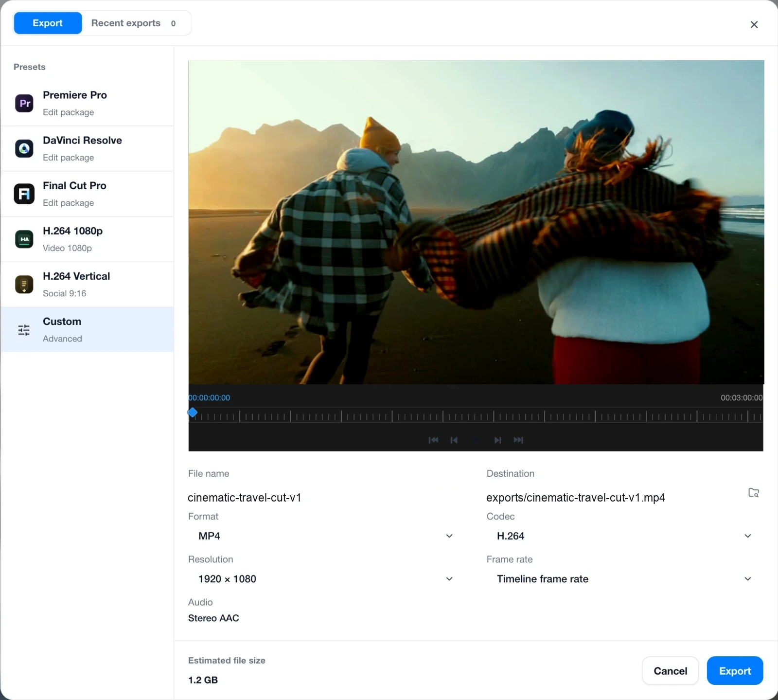Viewport: 778px width, 700px height.
Task: Click the recent exports count badge 0
Action: pyautogui.click(x=173, y=23)
